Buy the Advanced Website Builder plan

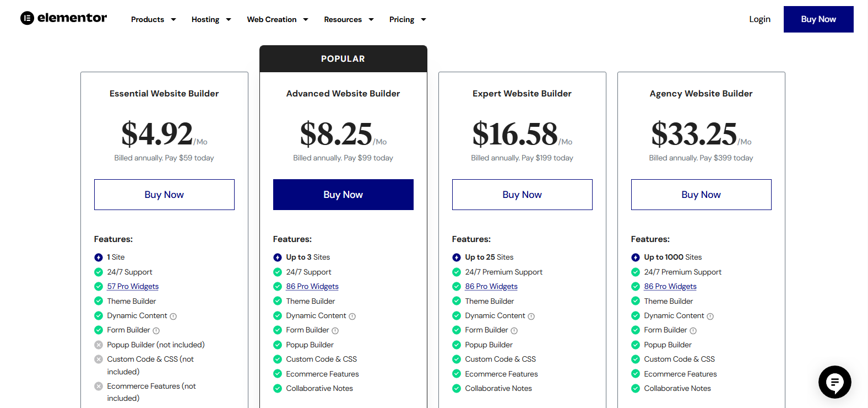[343, 195]
